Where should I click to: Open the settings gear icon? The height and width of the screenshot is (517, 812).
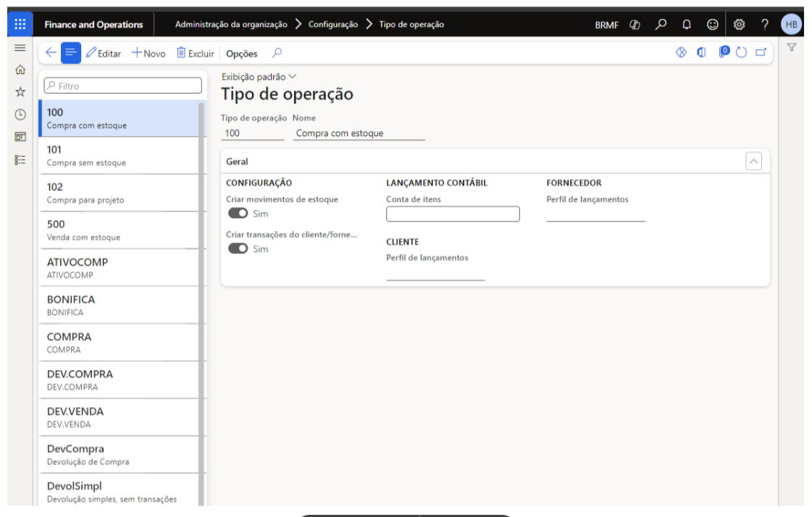click(739, 25)
